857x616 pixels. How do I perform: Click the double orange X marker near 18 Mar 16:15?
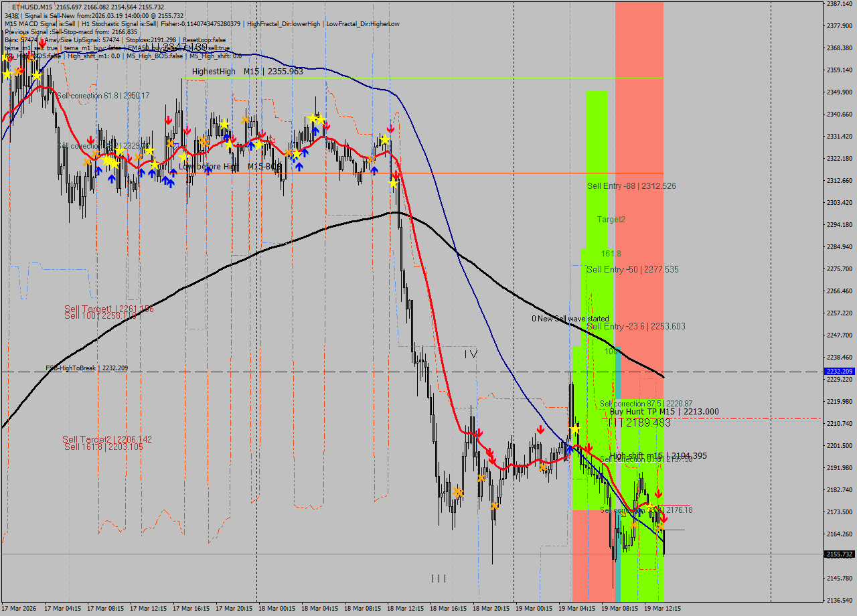[x=458, y=493]
